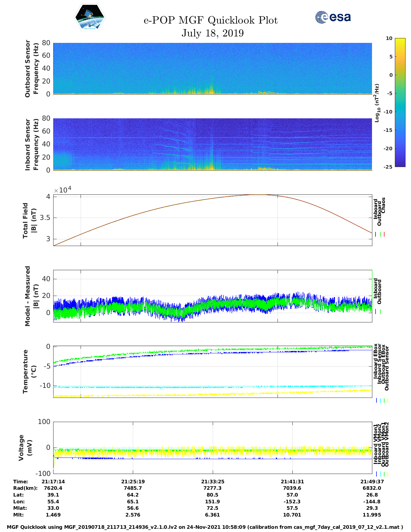Click the Temperature panel legend color markers
Screen dimensions: 411x532
[382, 400]
